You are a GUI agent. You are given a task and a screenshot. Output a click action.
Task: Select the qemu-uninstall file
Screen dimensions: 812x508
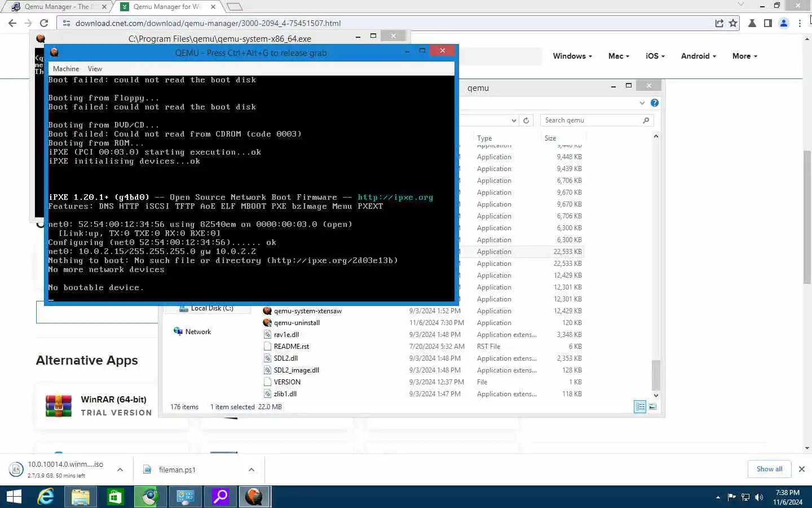pos(297,323)
